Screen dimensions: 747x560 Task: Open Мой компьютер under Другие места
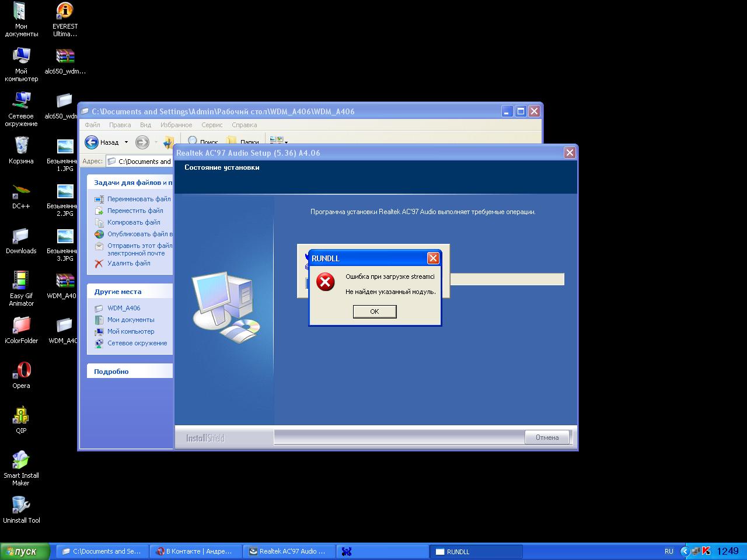point(131,331)
